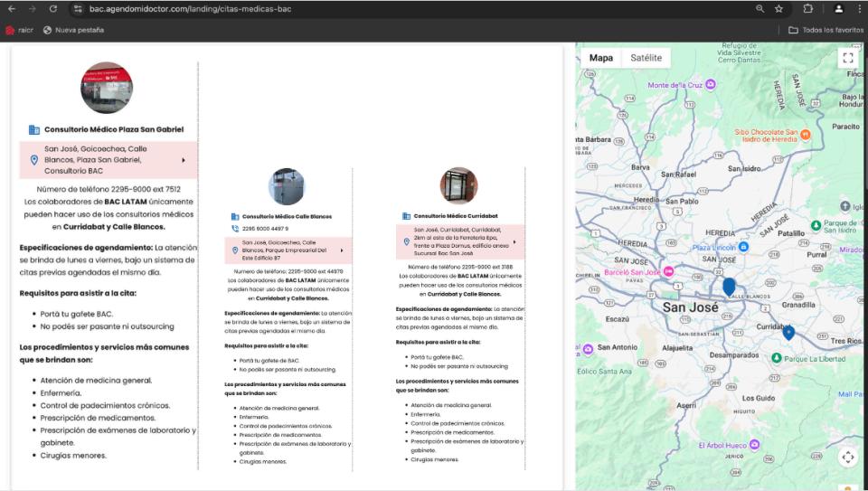Click the Consultorio Médico Calle Blancos title
This screenshot has width=868, height=491.
point(287,216)
